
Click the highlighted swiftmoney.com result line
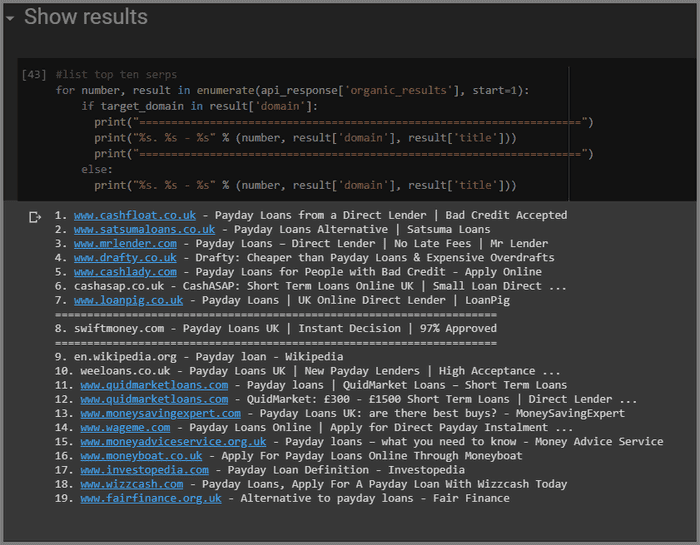275,329
